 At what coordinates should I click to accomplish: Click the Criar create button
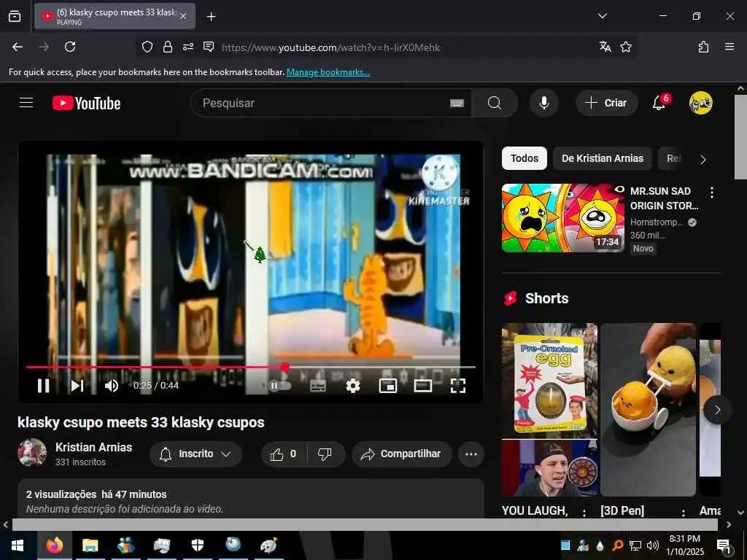606,103
